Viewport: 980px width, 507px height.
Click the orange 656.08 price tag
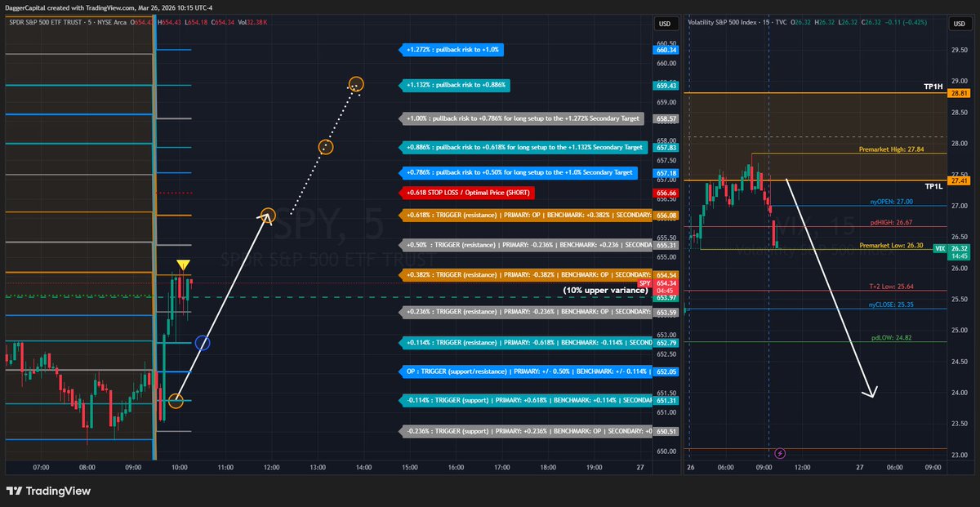point(666,216)
